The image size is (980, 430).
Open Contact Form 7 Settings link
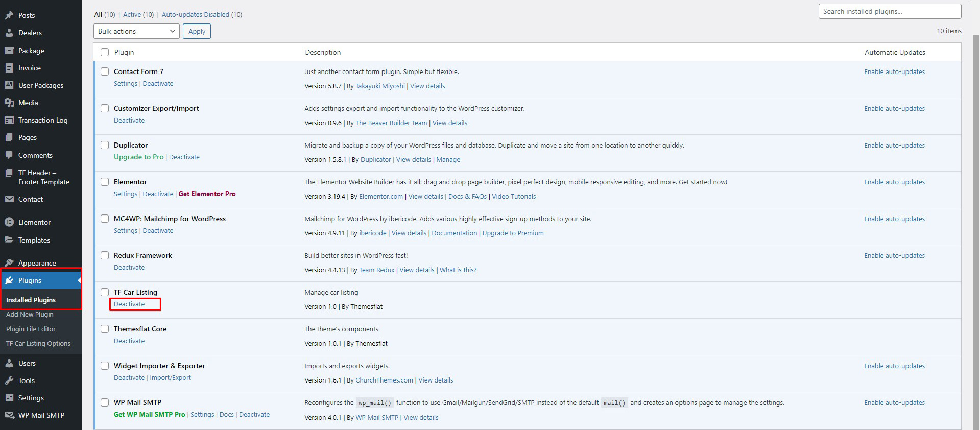tap(126, 83)
